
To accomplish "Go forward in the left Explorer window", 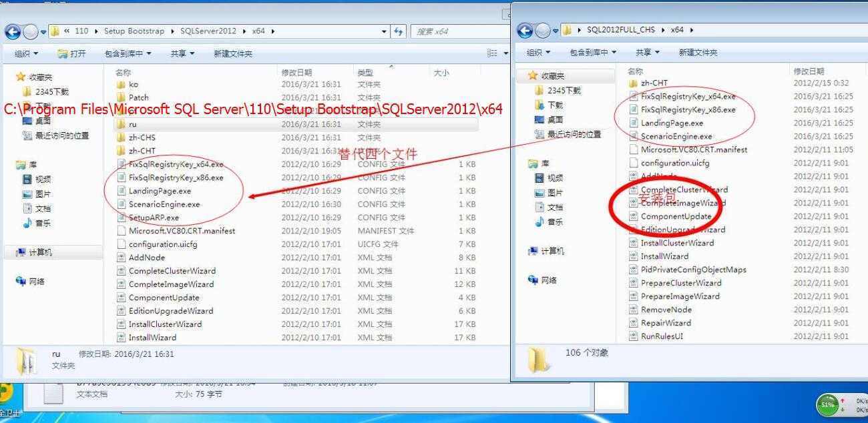I will pos(31,31).
